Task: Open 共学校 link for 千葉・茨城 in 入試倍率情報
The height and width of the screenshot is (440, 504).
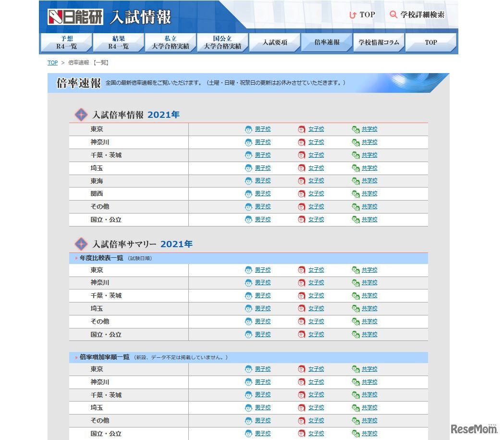Action: pos(369,155)
